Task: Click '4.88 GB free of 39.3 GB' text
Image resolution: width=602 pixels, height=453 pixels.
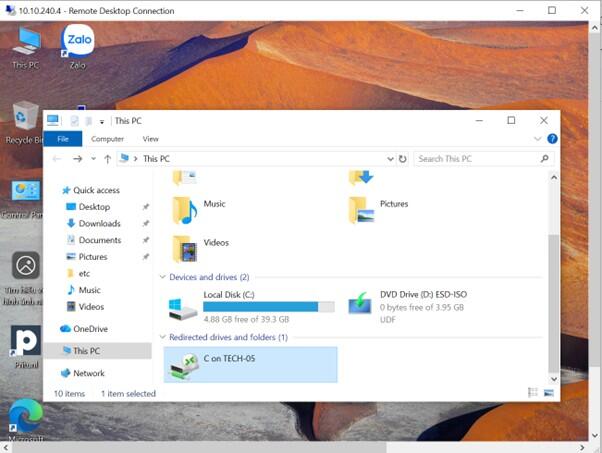Action: coord(246,319)
